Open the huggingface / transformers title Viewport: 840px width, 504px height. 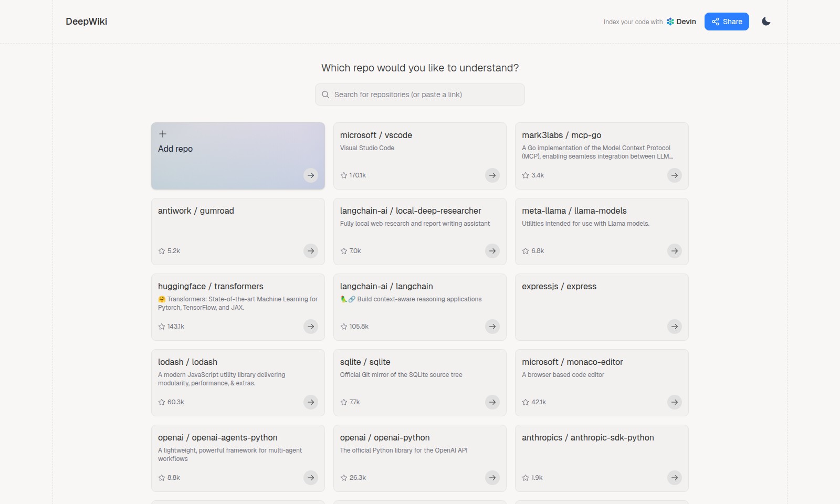(x=211, y=286)
